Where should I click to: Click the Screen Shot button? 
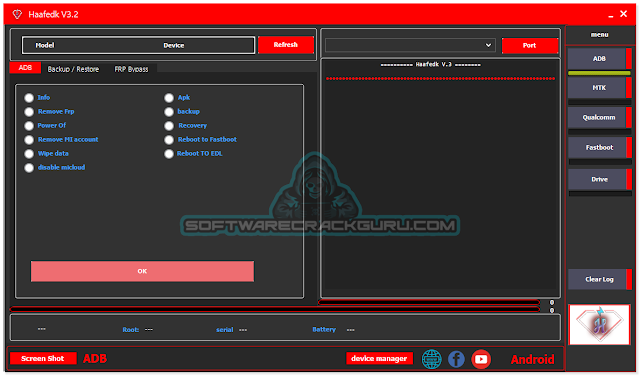coord(43,358)
